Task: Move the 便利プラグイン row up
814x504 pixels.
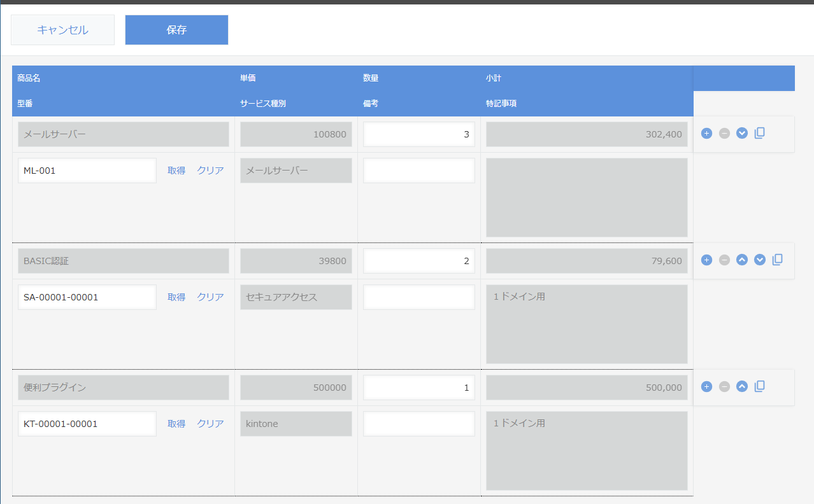Action: 742,387
